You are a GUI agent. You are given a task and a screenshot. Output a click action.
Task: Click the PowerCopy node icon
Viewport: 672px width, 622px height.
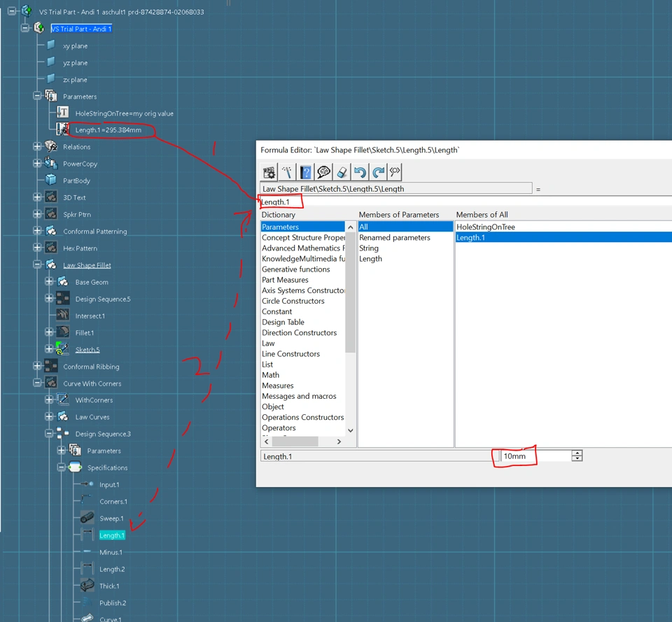click(x=51, y=163)
